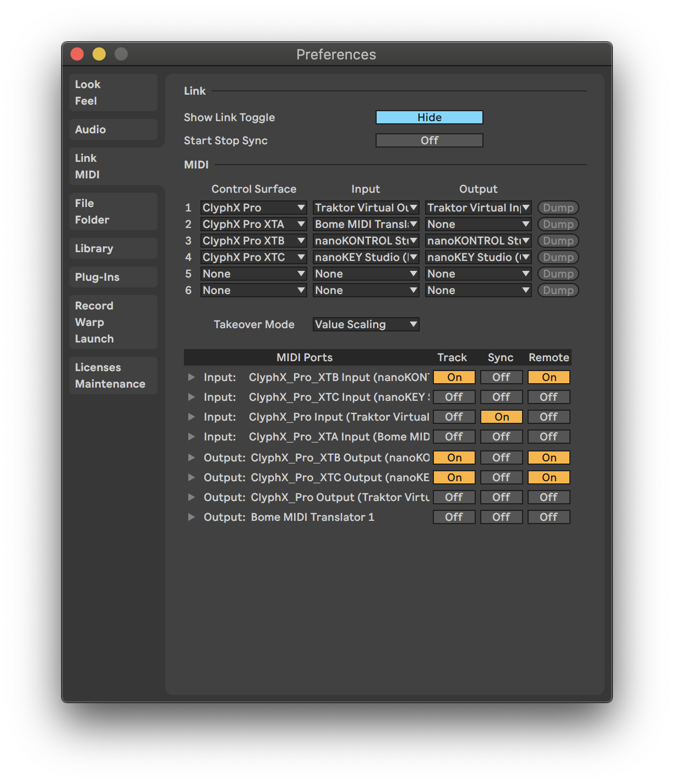Enable Remote for ClyphX_Pro_XTC Input
Image resolution: width=674 pixels, height=784 pixels.
[549, 397]
